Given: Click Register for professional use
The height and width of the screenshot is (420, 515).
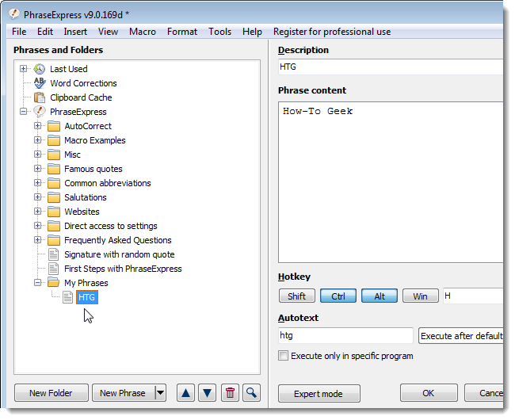Looking at the screenshot, I should (332, 32).
